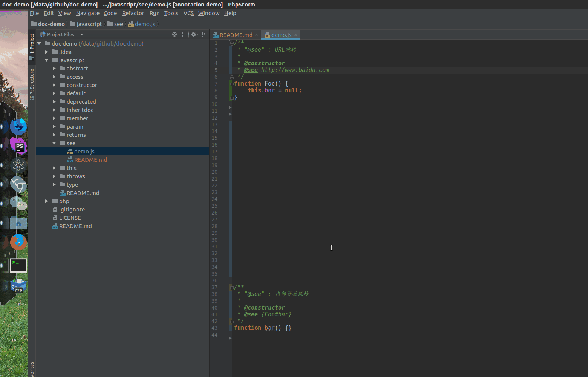Open the Trash icon showing 779

tap(18, 285)
